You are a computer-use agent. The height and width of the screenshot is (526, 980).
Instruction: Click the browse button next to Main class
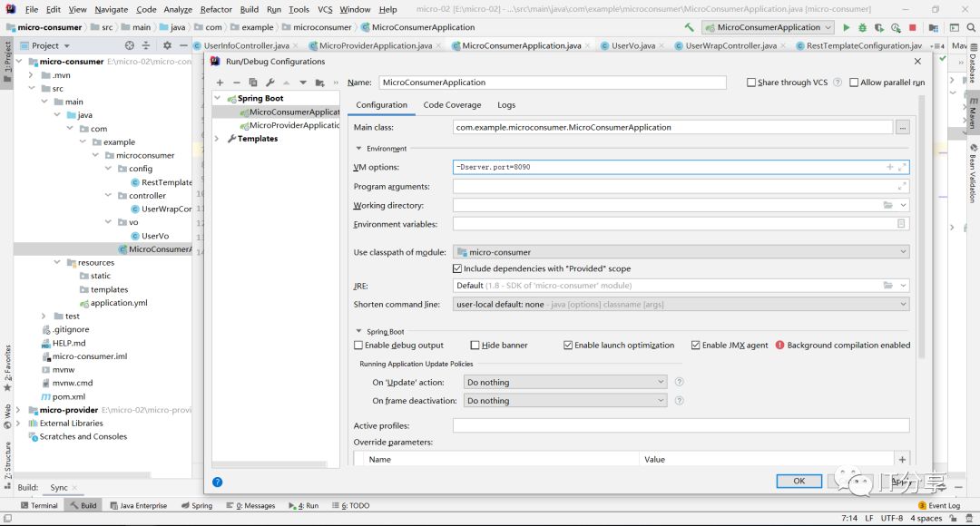click(903, 128)
